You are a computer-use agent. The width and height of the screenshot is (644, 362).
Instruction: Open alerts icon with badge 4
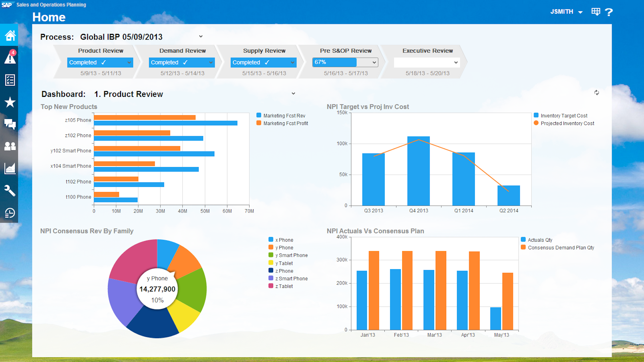10,57
